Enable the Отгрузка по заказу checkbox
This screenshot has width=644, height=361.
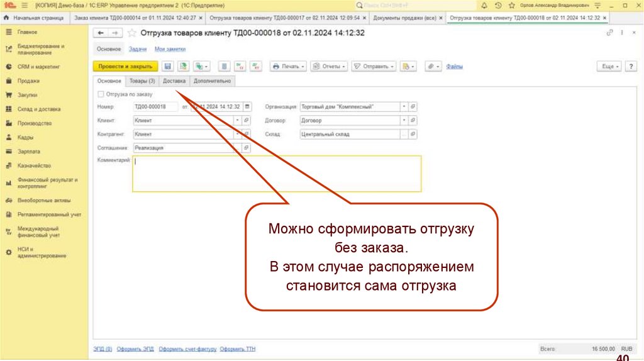click(101, 94)
